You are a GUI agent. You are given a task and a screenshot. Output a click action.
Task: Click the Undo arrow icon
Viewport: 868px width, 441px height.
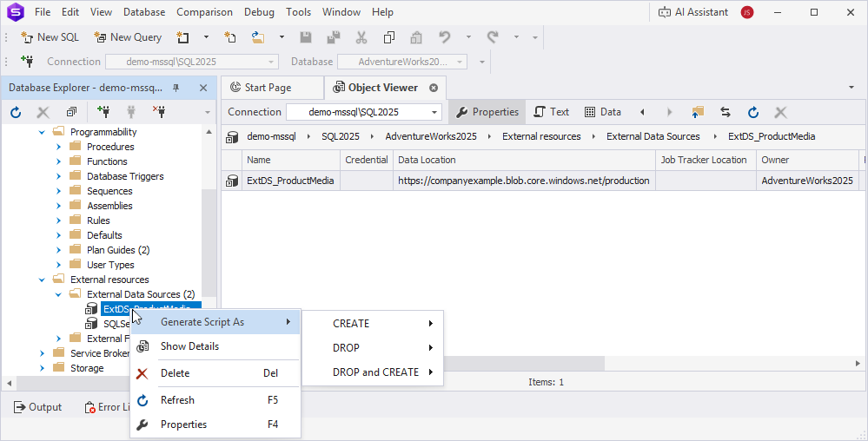445,37
